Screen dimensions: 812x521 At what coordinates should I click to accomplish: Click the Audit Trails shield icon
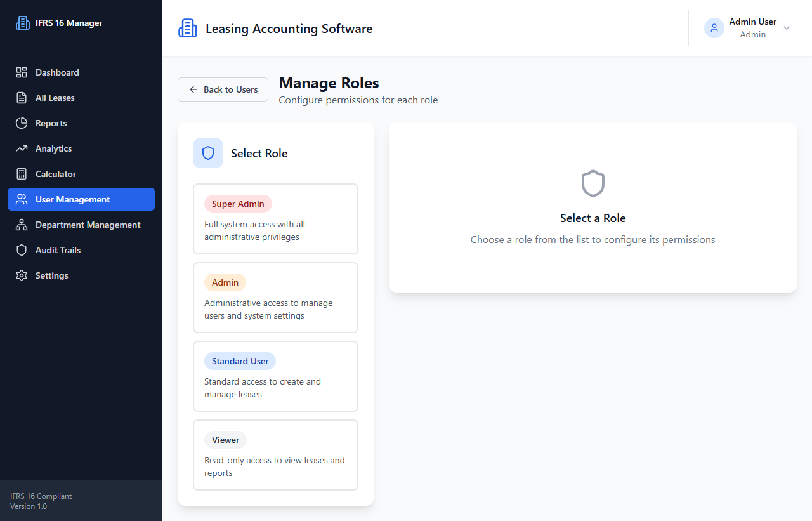(x=22, y=250)
